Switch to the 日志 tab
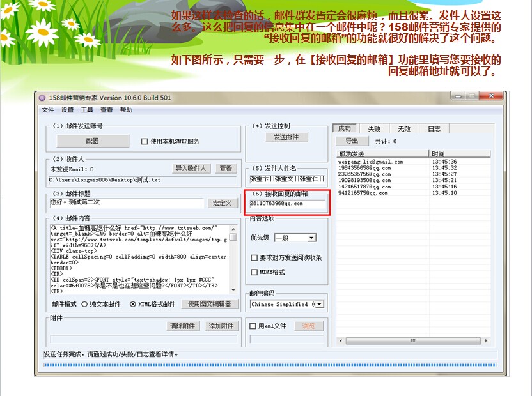This screenshot has height=396, width=532. 434,129
